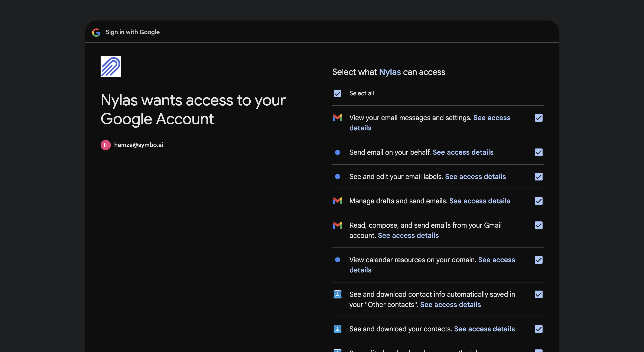Viewport: 644px width, 352px height.
Task: Click 'View your email messages and settings.' text
Action: point(410,118)
